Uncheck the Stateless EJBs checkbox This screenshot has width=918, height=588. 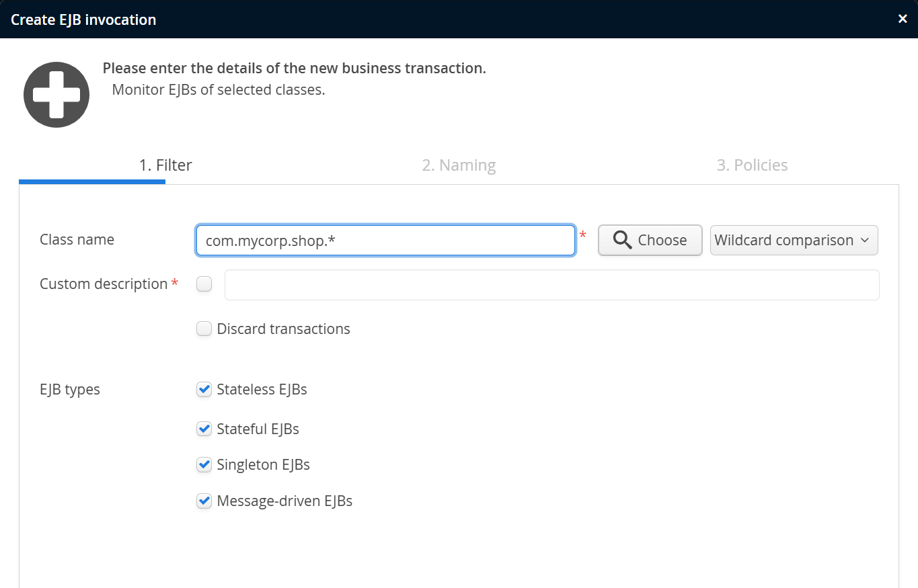pos(204,390)
